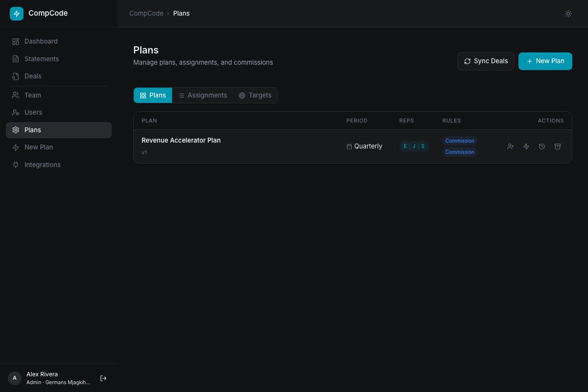588x392 pixels.
Task: Click the Alex Rivera avatar
Action: (15, 378)
